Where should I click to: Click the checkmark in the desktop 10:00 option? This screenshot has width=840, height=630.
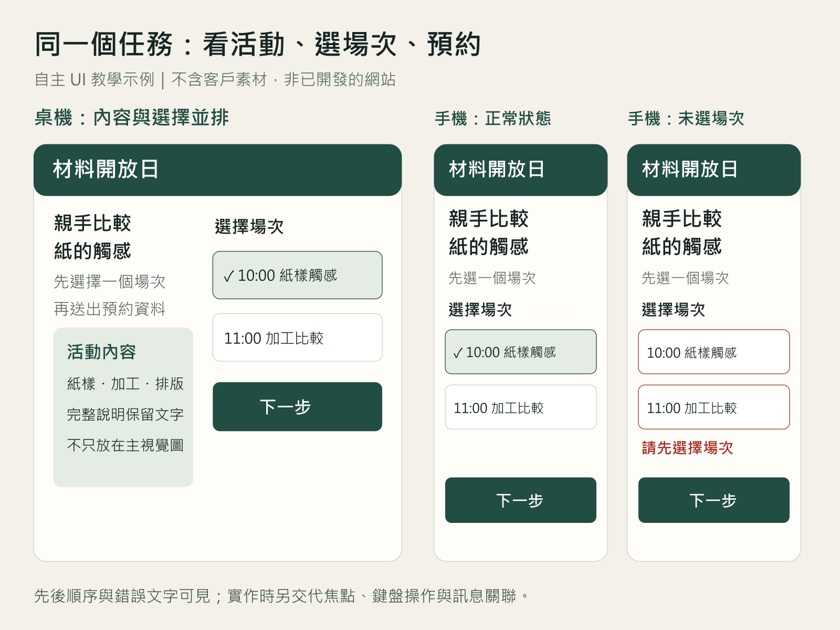(228, 277)
